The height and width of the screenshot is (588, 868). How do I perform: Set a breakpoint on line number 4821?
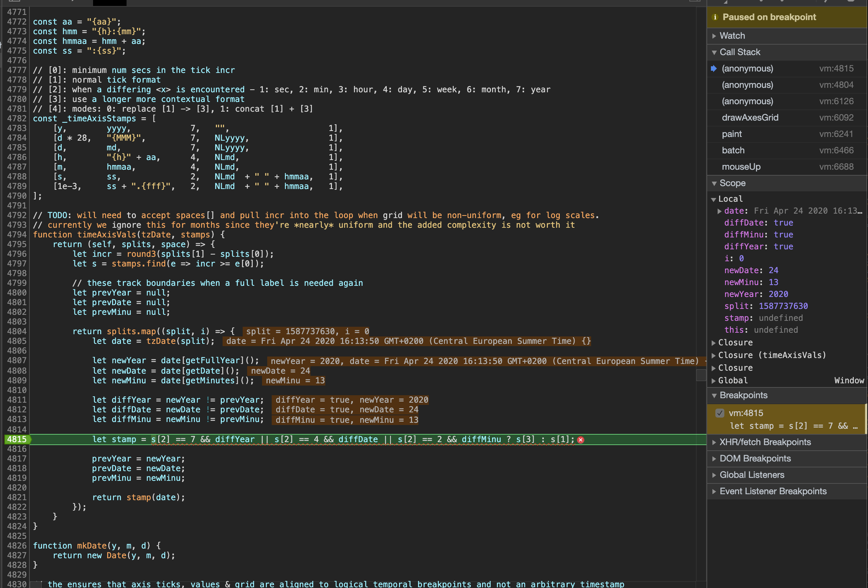(17, 498)
